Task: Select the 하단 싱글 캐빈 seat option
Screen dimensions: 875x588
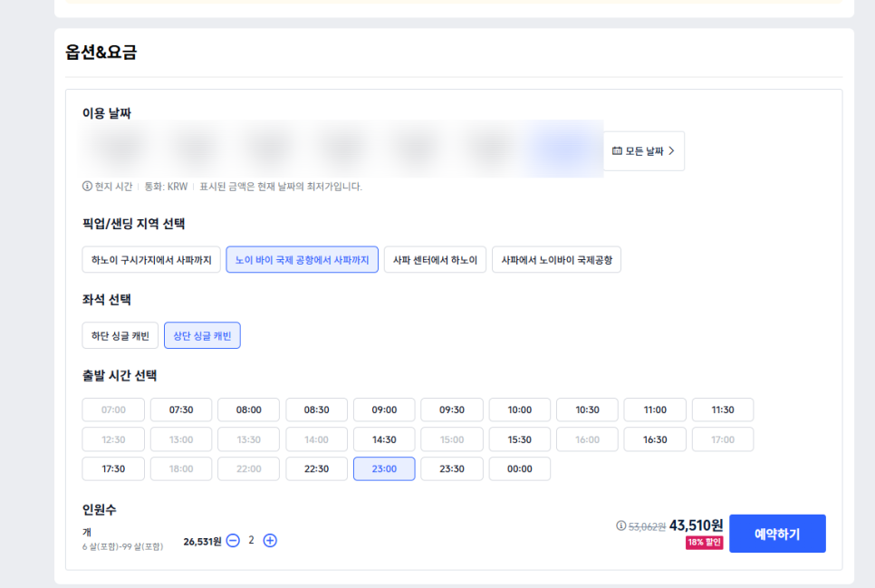Action: (120, 335)
